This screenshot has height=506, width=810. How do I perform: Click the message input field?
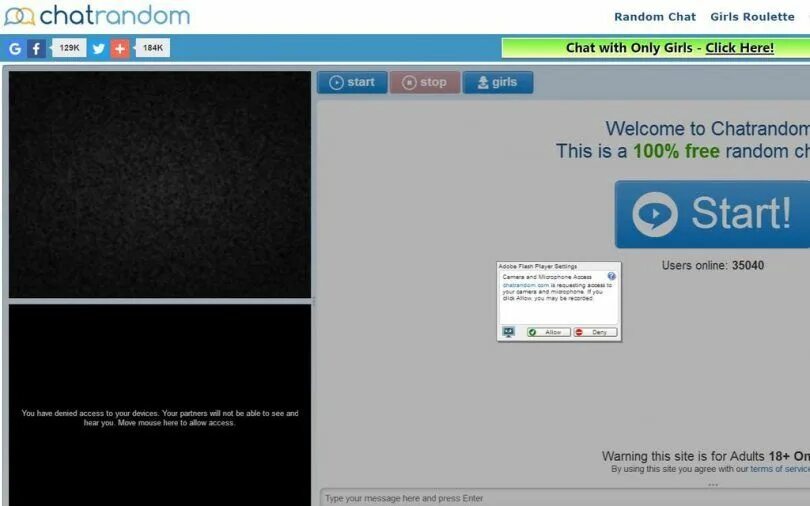(565, 498)
